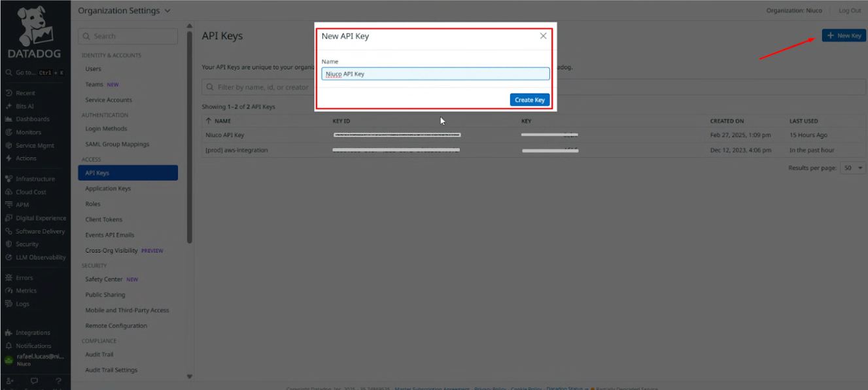Open Mobile and Third-Party Access page
868x390 pixels.
127,310
